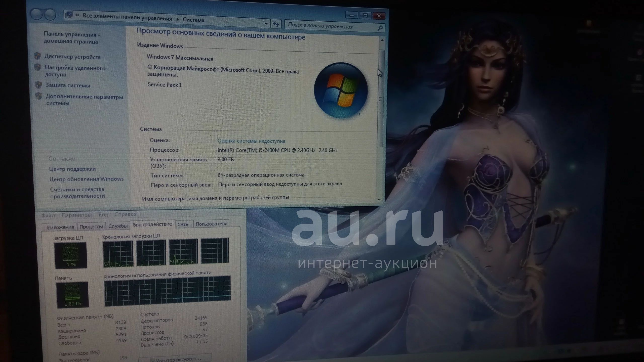Click the Память usage gauge showing 1,80 ГБ
This screenshot has width=644, height=362.
[72, 295]
